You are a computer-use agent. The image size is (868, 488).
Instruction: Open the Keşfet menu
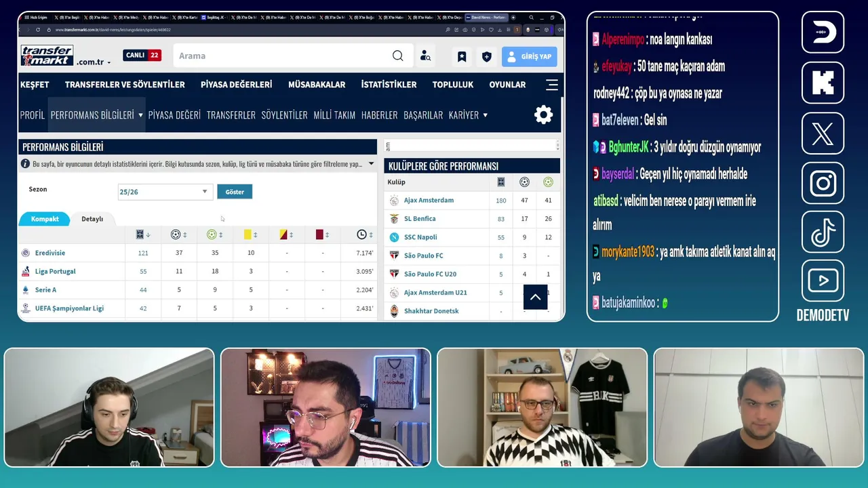(x=35, y=85)
